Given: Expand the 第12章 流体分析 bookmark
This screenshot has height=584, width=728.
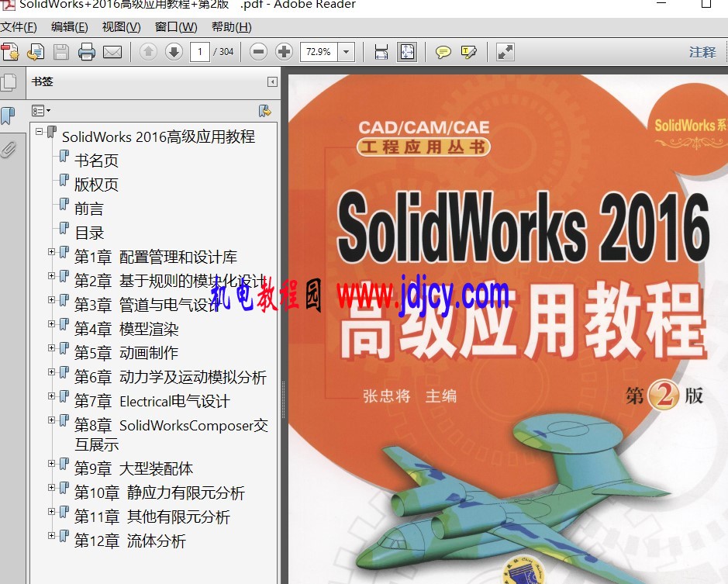Looking at the screenshot, I should coord(51,536).
